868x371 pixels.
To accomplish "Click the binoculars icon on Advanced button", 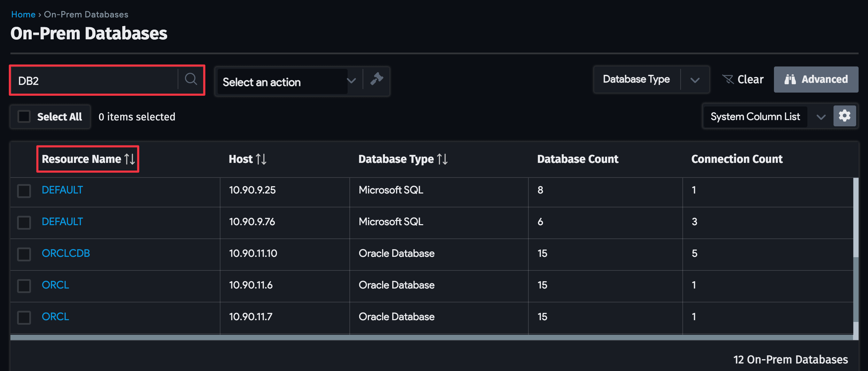I will pos(790,79).
